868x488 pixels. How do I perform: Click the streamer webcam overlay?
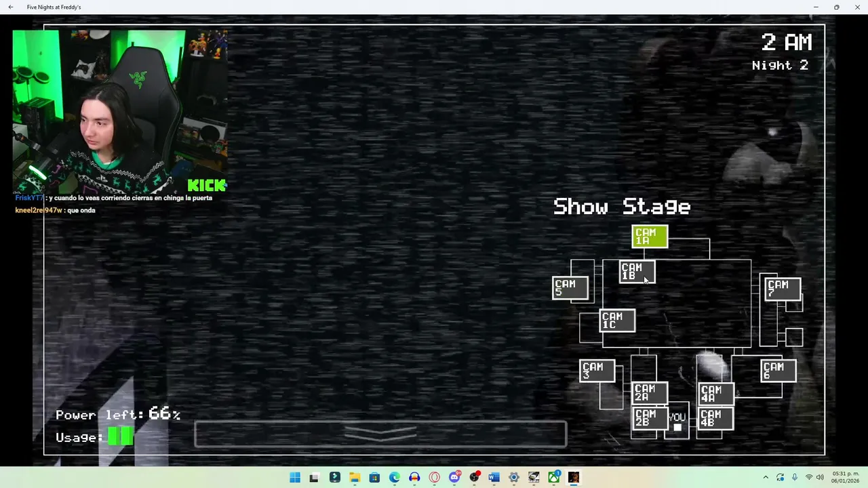pos(120,112)
